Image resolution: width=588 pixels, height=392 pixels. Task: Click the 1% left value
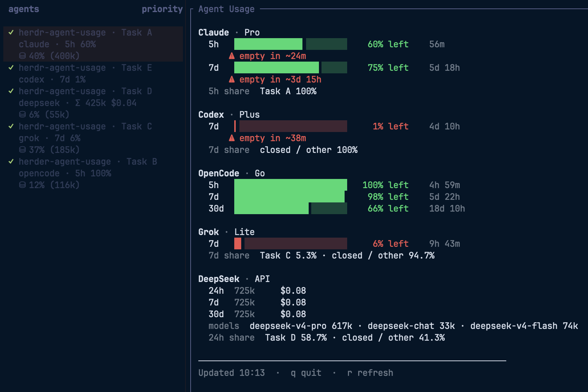coord(391,127)
